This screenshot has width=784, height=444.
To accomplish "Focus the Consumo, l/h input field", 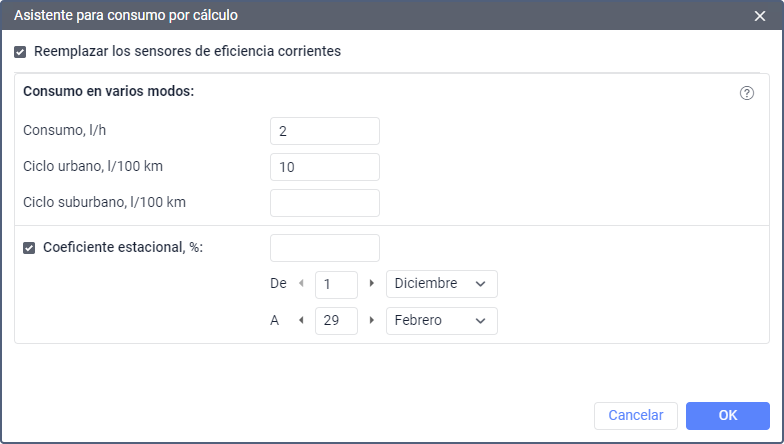I will [324, 131].
